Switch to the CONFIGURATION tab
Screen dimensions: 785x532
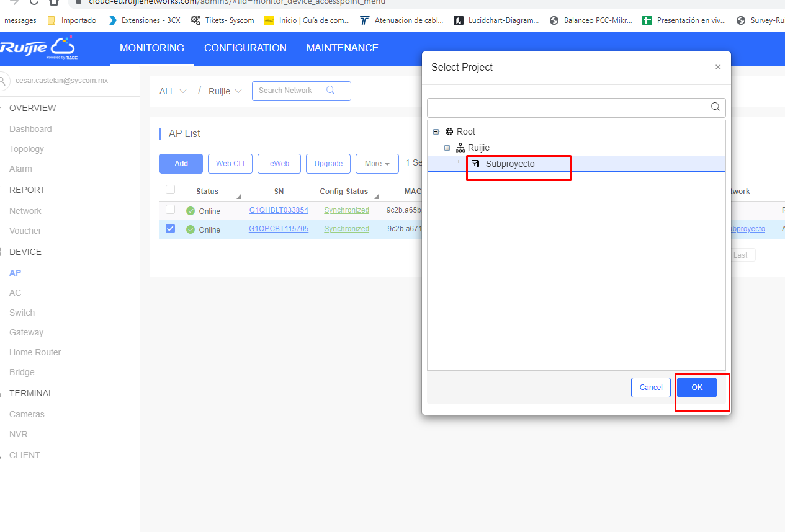point(245,48)
